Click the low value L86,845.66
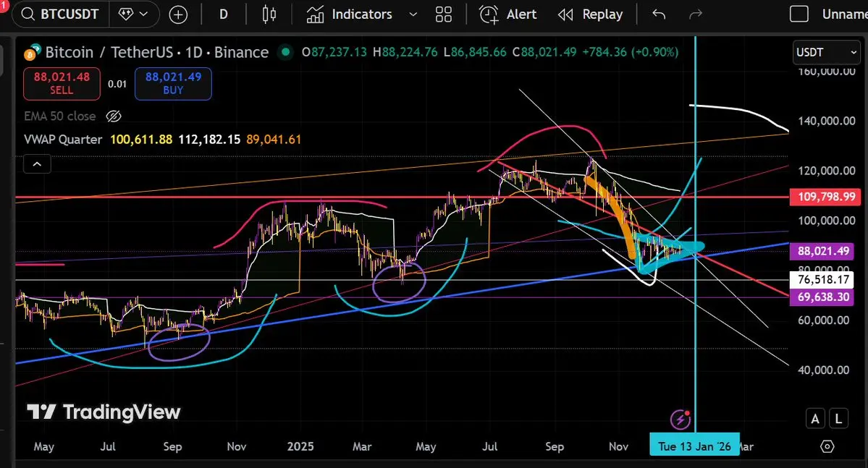Viewport: 868px width, 468px height. [475, 52]
